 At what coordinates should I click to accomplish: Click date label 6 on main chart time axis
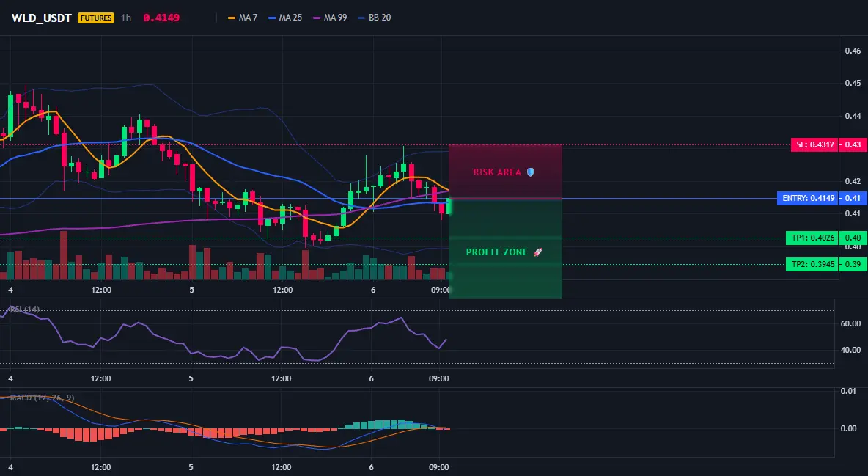tap(373, 290)
